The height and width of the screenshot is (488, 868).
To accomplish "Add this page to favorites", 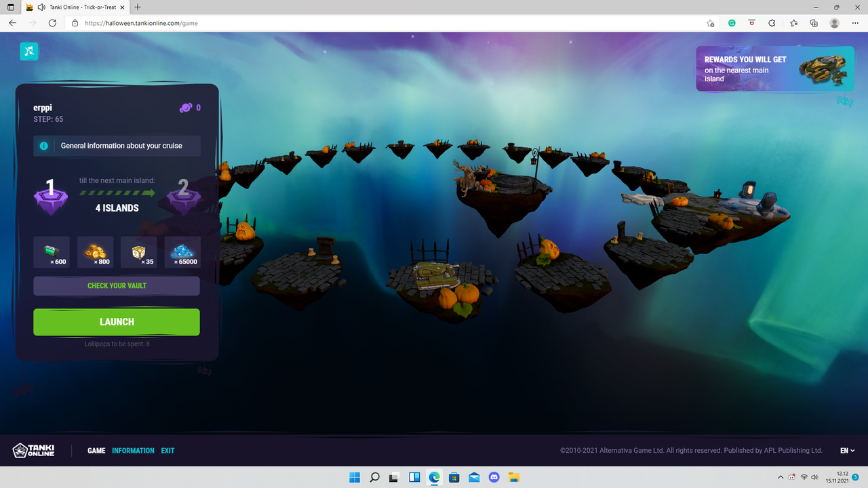I will pyautogui.click(x=710, y=23).
